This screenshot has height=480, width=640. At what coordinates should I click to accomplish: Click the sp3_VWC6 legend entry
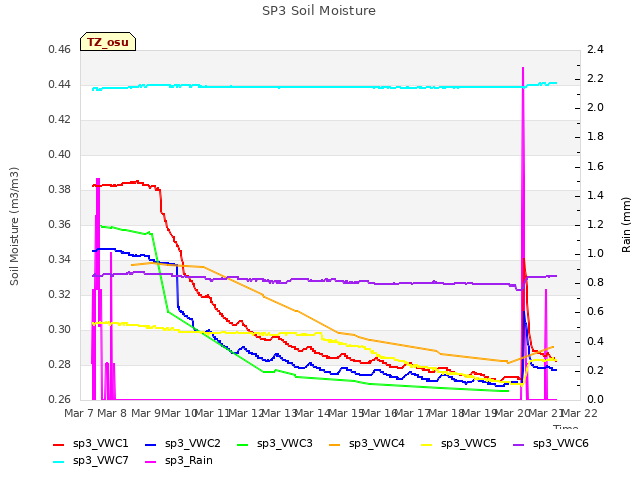551,443
